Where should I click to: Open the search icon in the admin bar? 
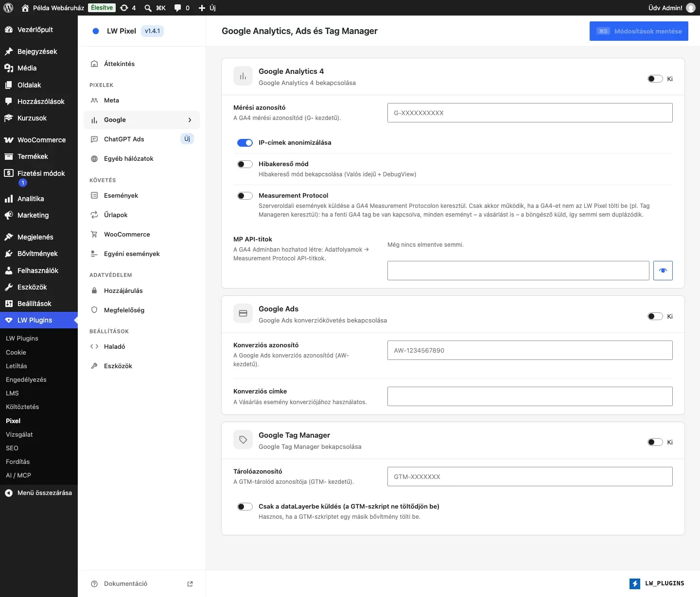click(148, 8)
